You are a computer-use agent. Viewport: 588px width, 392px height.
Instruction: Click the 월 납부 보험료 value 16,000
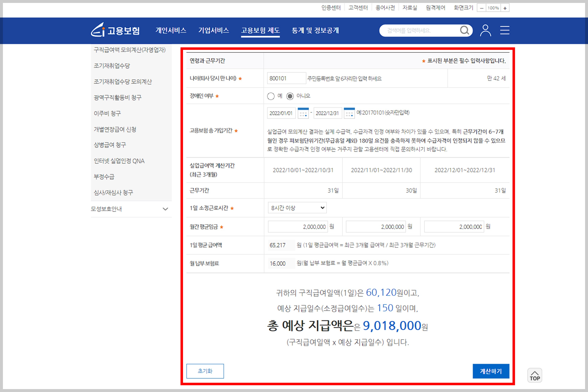[278, 263]
